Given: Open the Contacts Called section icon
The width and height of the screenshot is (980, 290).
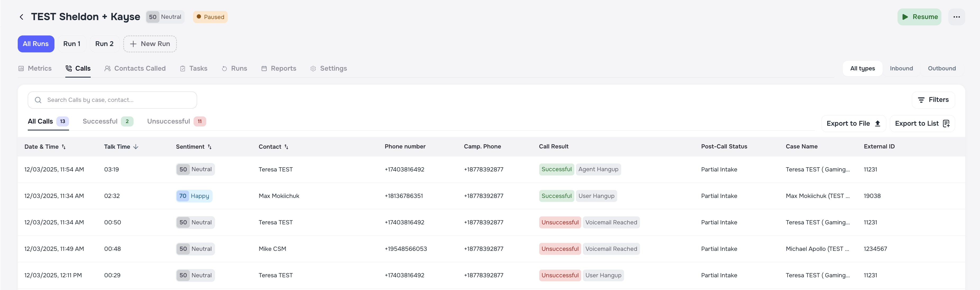Looking at the screenshot, I should click(108, 69).
